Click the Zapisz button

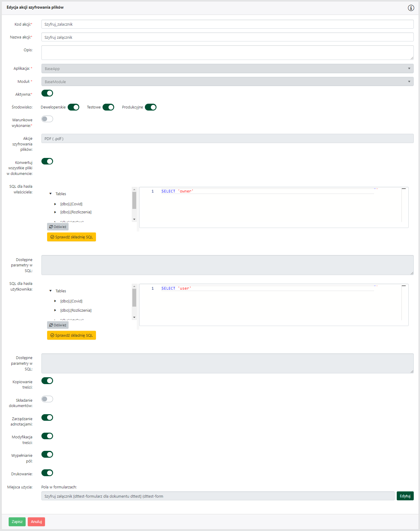click(x=17, y=521)
